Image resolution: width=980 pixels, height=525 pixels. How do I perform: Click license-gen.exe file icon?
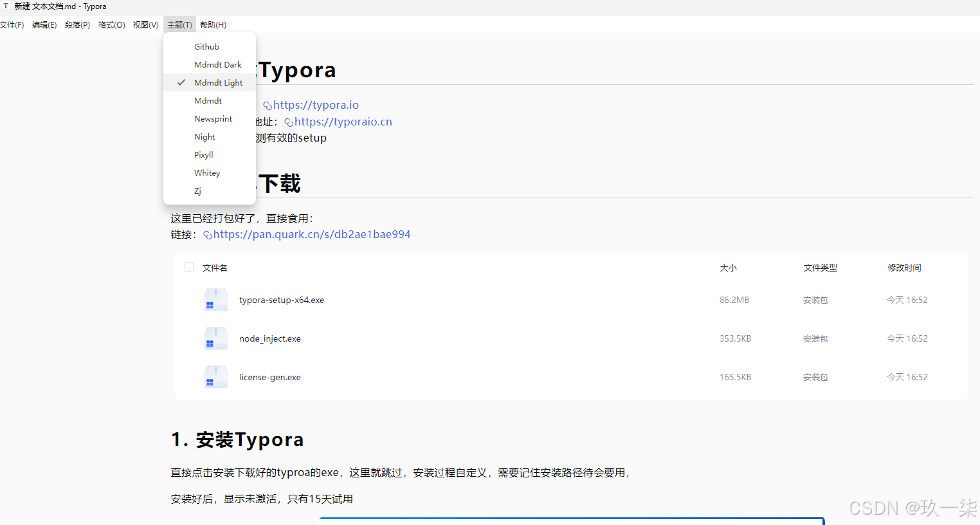pyautogui.click(x=216, y=377)
